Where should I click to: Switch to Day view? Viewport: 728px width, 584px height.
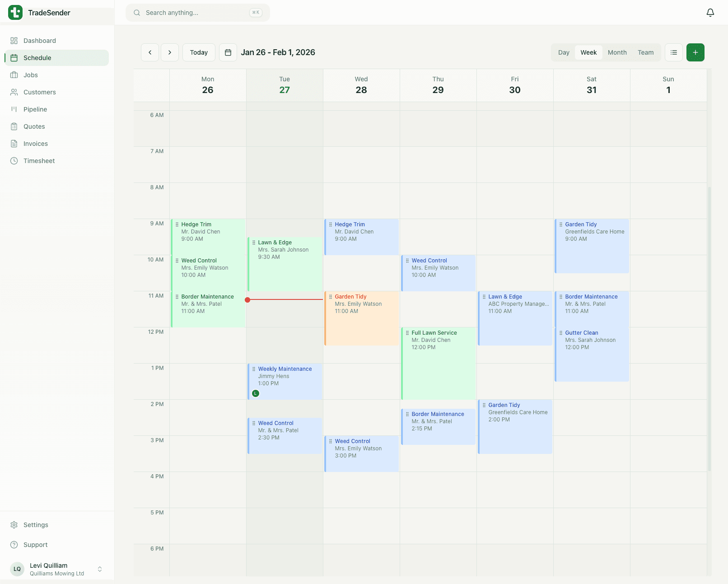click(x=563, y=52)
